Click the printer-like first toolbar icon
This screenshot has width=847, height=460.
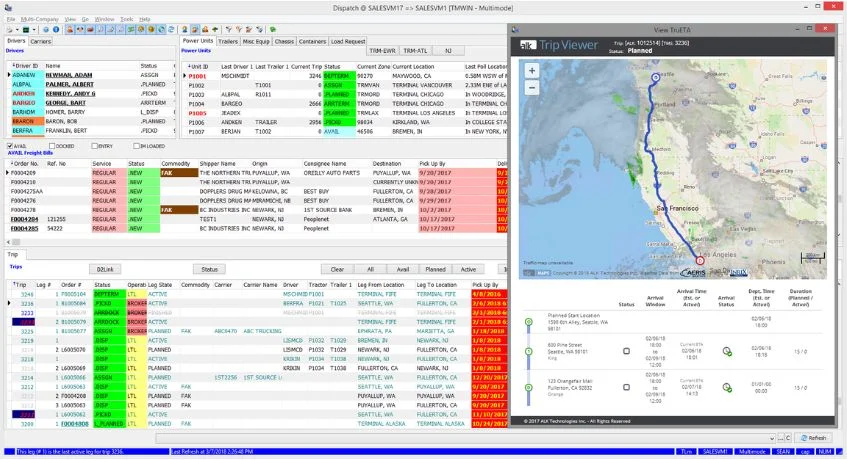(9, 30)
